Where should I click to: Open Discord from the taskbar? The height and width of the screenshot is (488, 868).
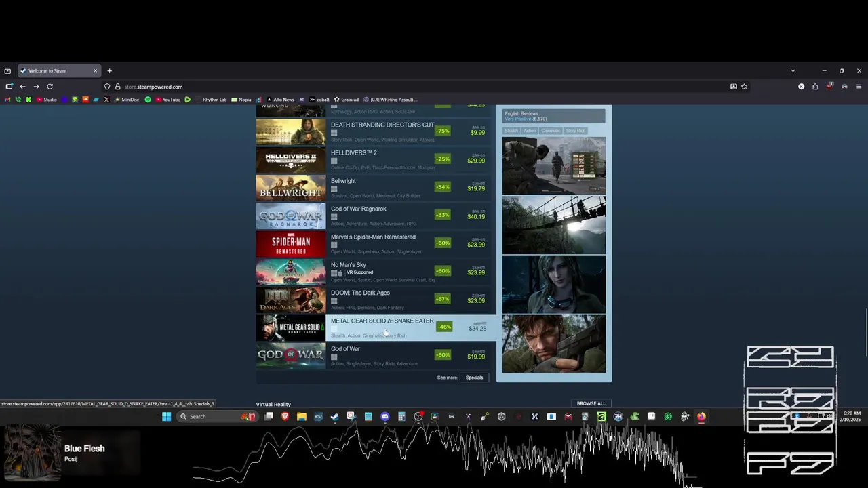[384, 417]
